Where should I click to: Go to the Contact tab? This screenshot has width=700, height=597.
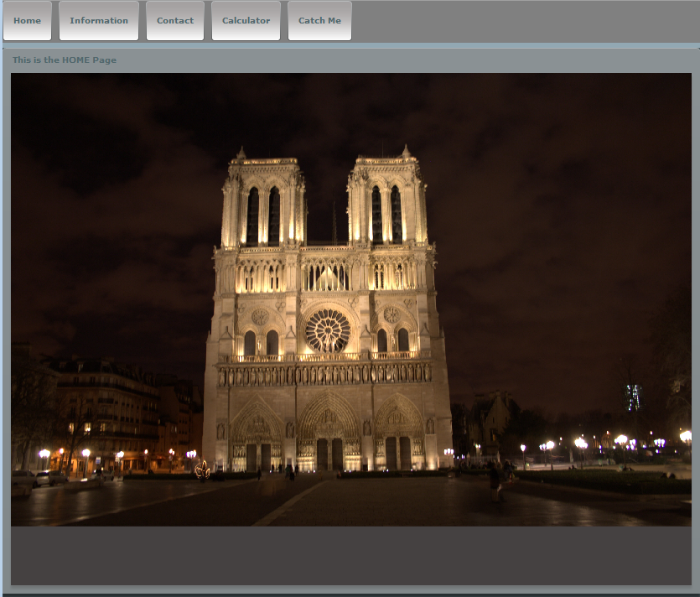point(175,20)
